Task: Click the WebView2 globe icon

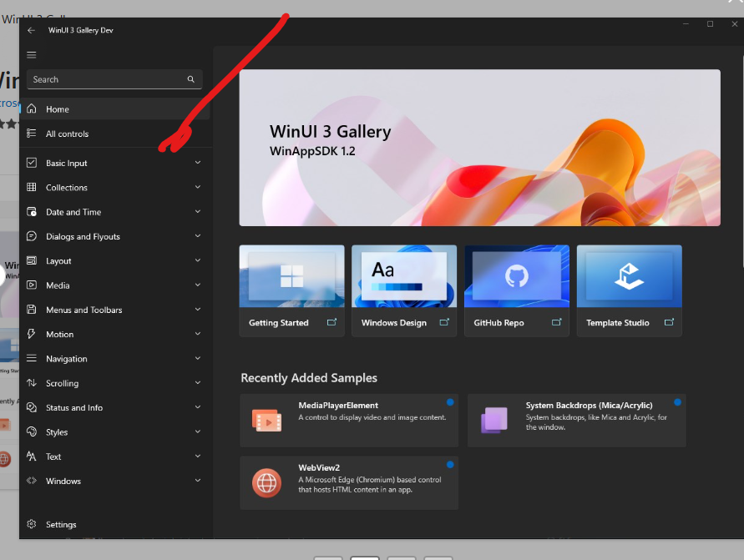Action: coord(266,482)
